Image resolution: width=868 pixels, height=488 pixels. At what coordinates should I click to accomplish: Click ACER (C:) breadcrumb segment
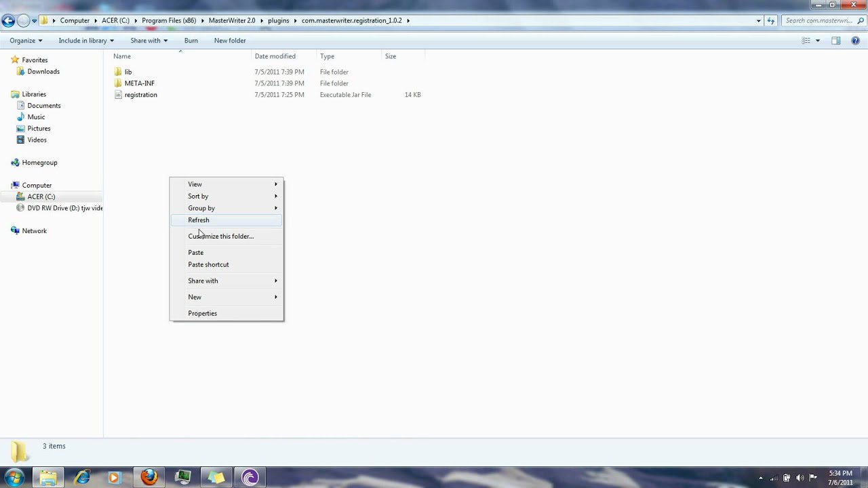(x=115, y=20)
